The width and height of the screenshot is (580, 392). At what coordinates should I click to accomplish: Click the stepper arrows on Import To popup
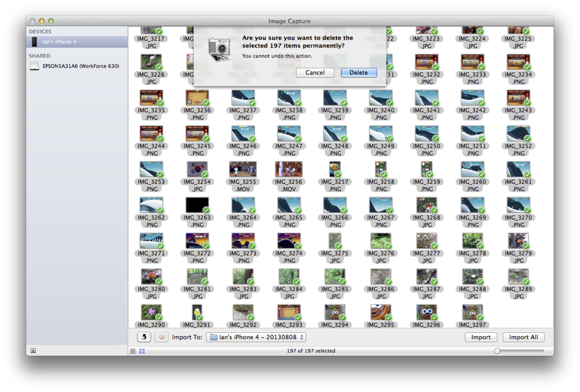click(302, 337)
